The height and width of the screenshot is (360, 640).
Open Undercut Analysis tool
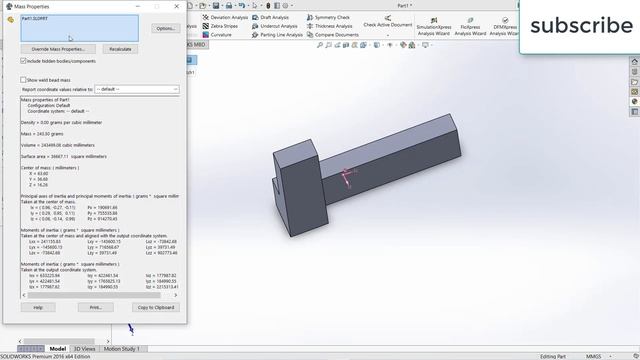click(x=275, y=26)
